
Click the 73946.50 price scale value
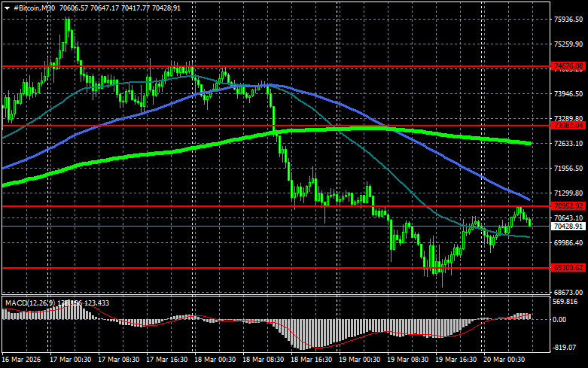(568, 93)
